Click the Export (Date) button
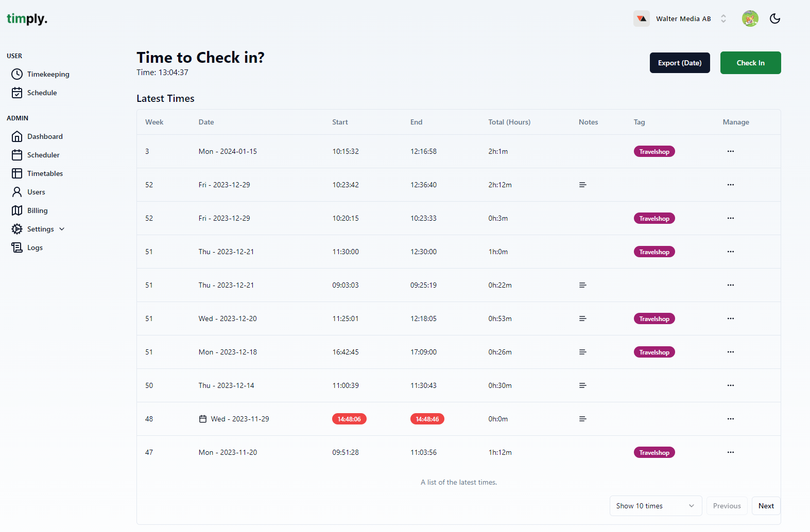 680,63
